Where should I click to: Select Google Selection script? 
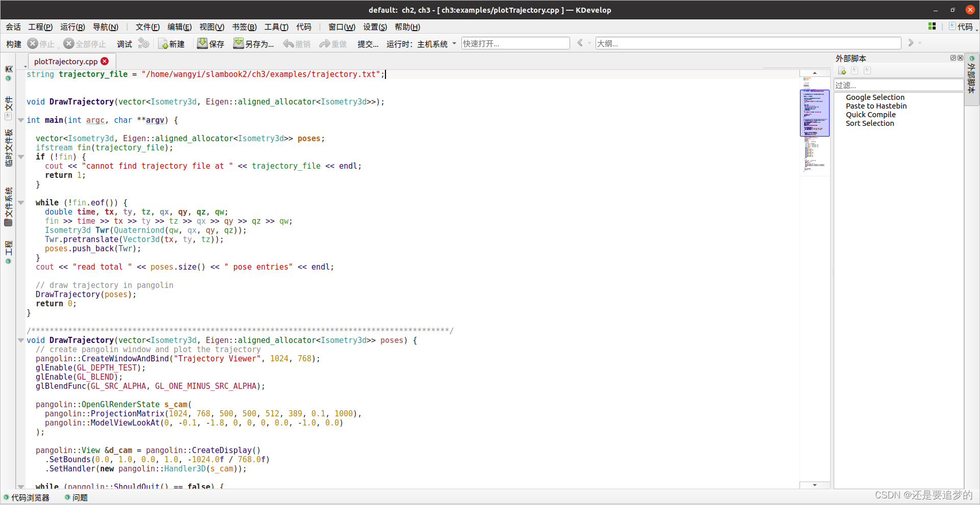(875, 97)
